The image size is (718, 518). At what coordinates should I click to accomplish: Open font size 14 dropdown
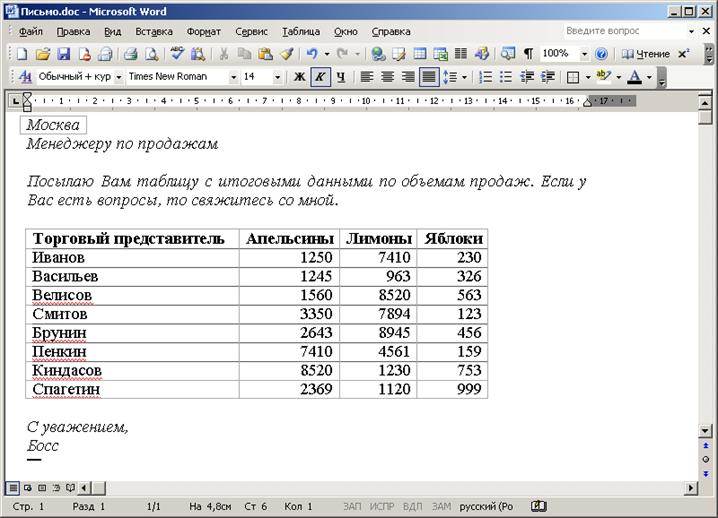[x=277, y=77]
